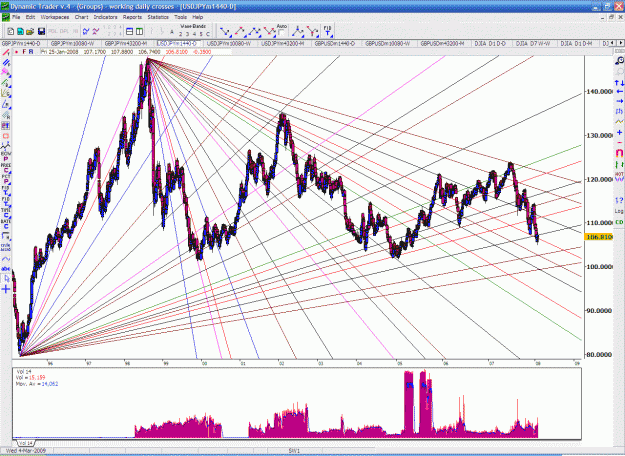Select the red rectangle drawing tool

[x=6, y=136]
